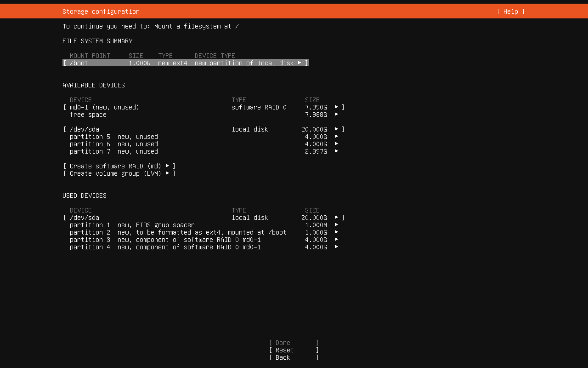Select free space entry under md0-1
The height and width of the screenshot is (368, 588).
click(x=88, y=115)
